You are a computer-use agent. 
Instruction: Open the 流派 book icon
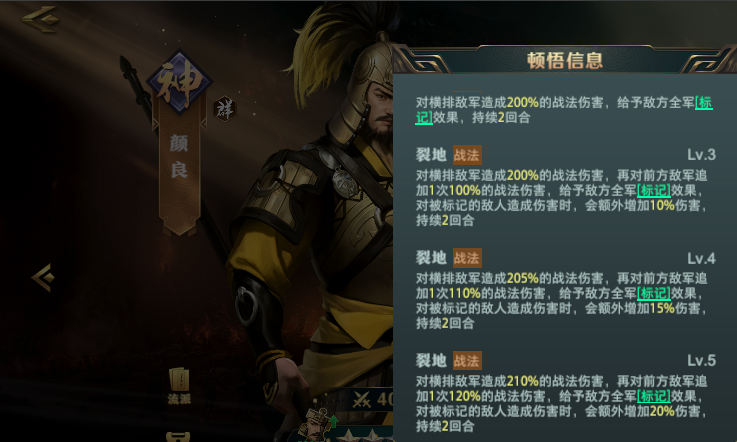tap(179, 386)
